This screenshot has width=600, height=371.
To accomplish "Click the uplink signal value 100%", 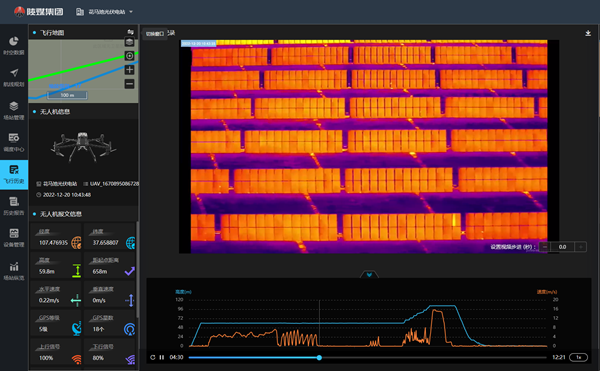I will pyautogui.click(x=46, y=358).
